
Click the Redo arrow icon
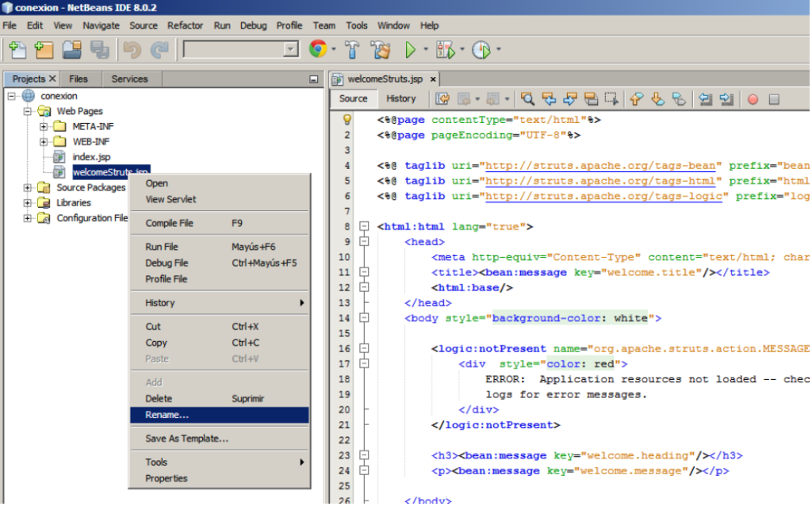tap(159, 50)
